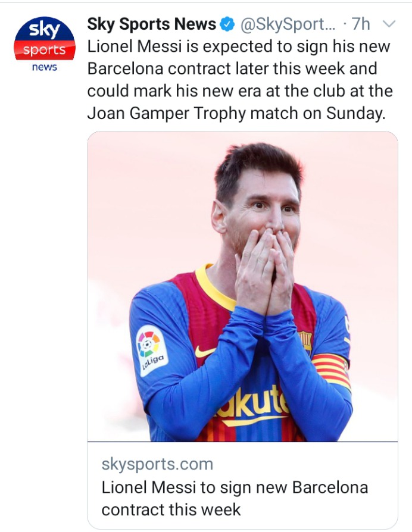
Task: Click the LaLiga badge on the sleeve
Action: coord(152,350)
